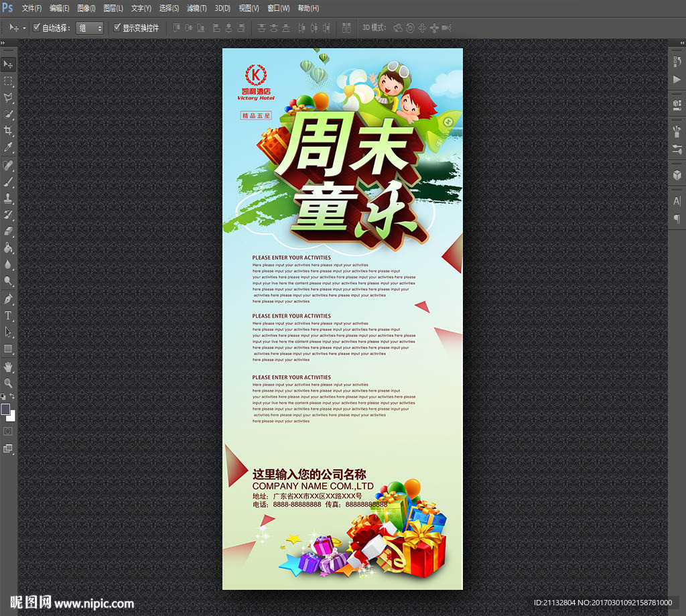Click the Auto-Align Layers button
The width and height of the screenshot is (686, 616).
pyautogui.click(x=346, y=28)
